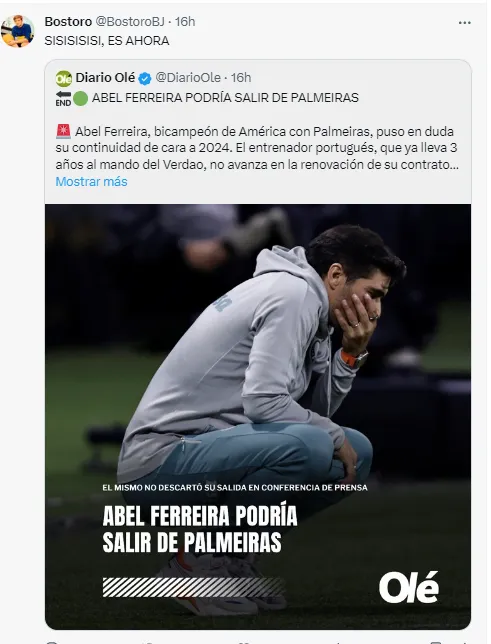Open the quoted tweet body paragraph text
The height and width of the screenshot is (644, 491).
(257, 148)
